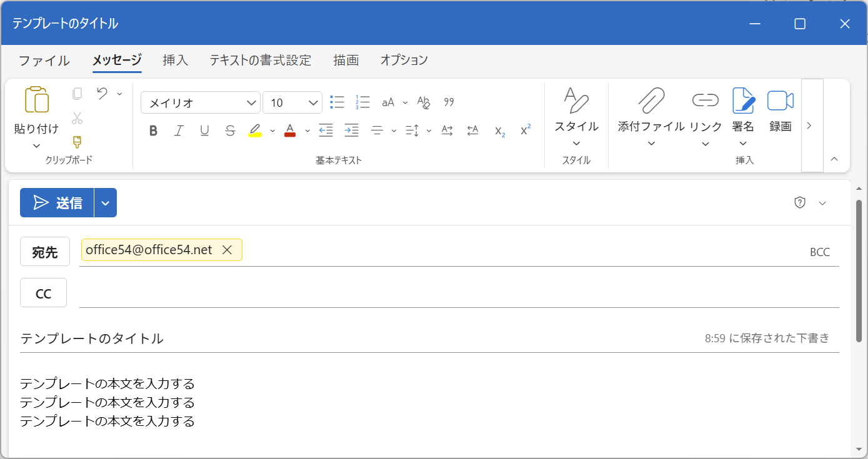Screen dimensions: 868x459
Task: Expand the 送信 button dropdown arrow
Action: pyautogui.click(x=105, y=202)
